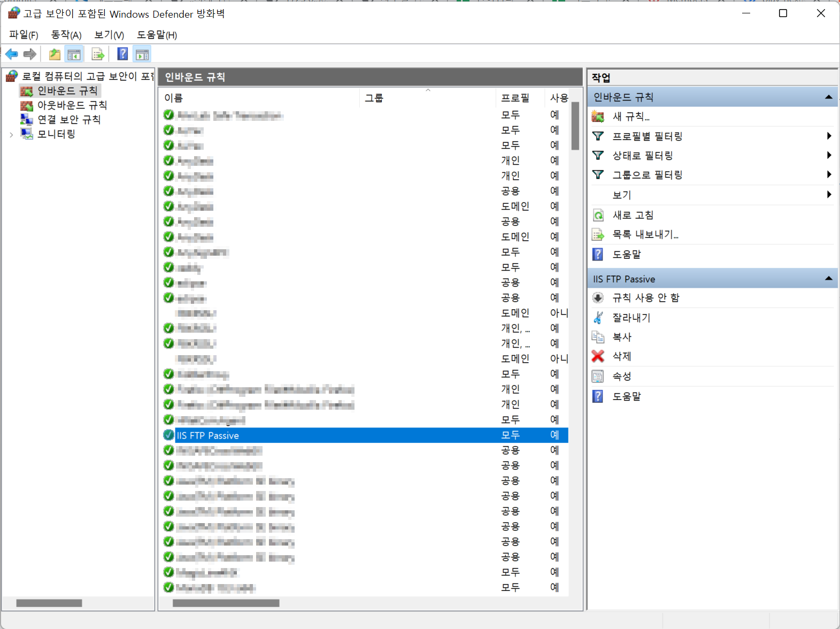The image size is (840, 629).
Task: Click the funnel icon beside 프로필별 필터링
Action: pyautogui.click(x=598, y=136)
